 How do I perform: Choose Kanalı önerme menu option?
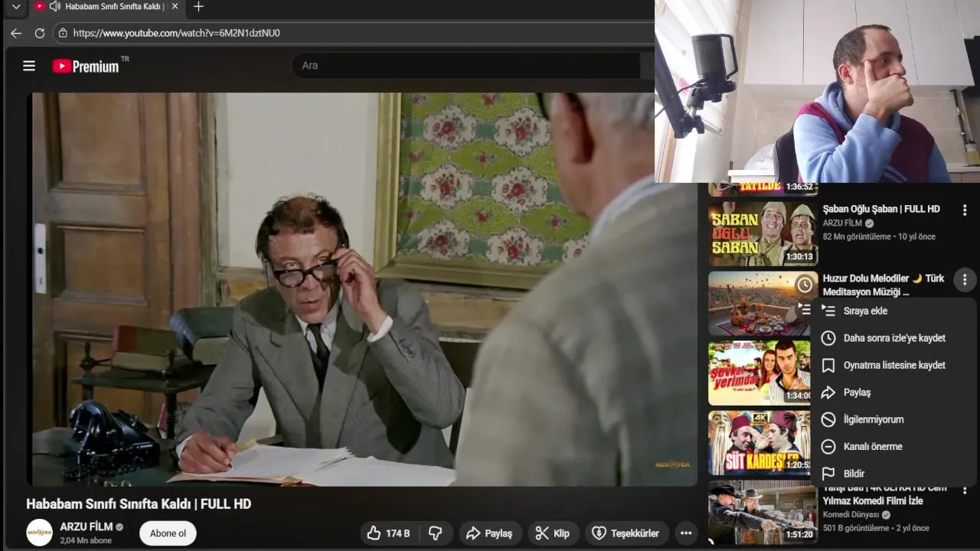point(893,447)
